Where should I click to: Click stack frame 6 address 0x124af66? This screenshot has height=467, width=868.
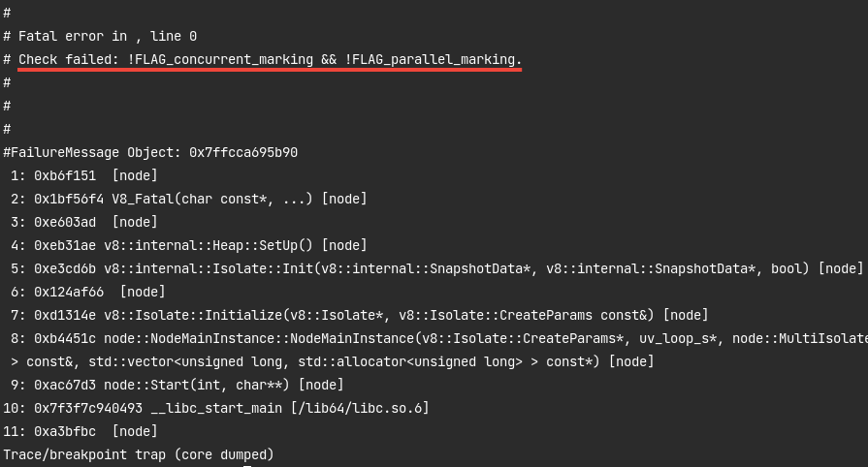pos(69,292)
